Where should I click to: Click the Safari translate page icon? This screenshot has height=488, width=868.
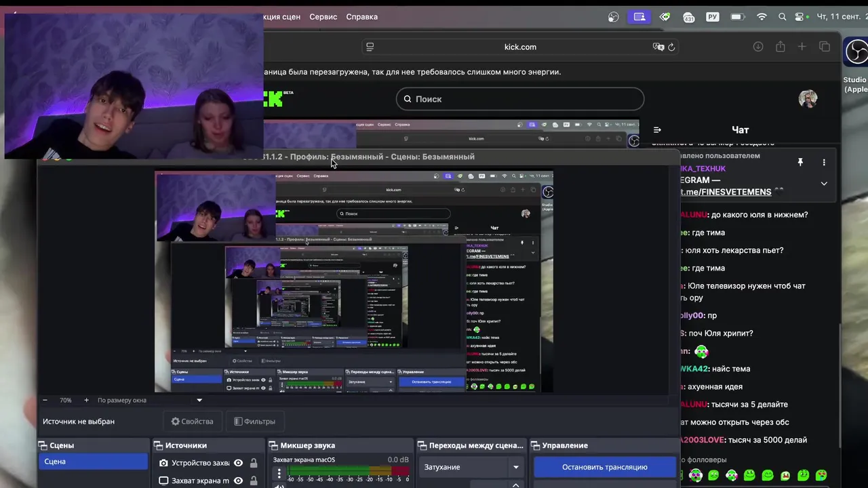(x=658, y=47)
